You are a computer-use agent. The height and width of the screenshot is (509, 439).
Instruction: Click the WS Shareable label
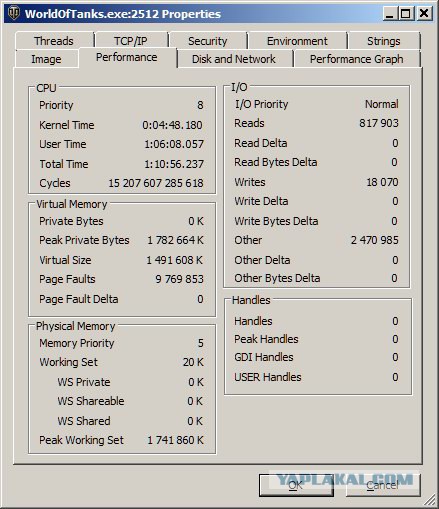click(91, 401)
